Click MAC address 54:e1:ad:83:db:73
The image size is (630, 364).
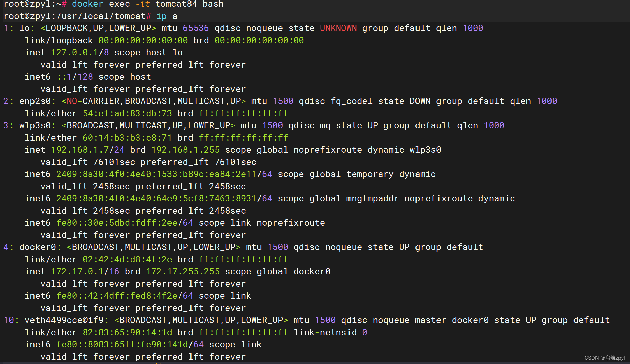[127, 113]
